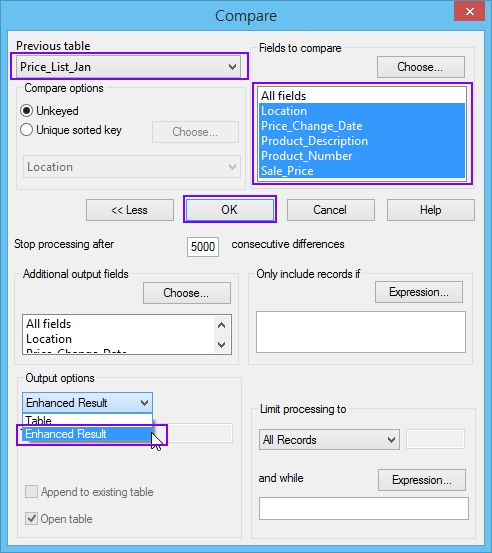Open the 'and while' Expression button
The height and width of the screenshot is (553, 492).
(x=422, y=480)
